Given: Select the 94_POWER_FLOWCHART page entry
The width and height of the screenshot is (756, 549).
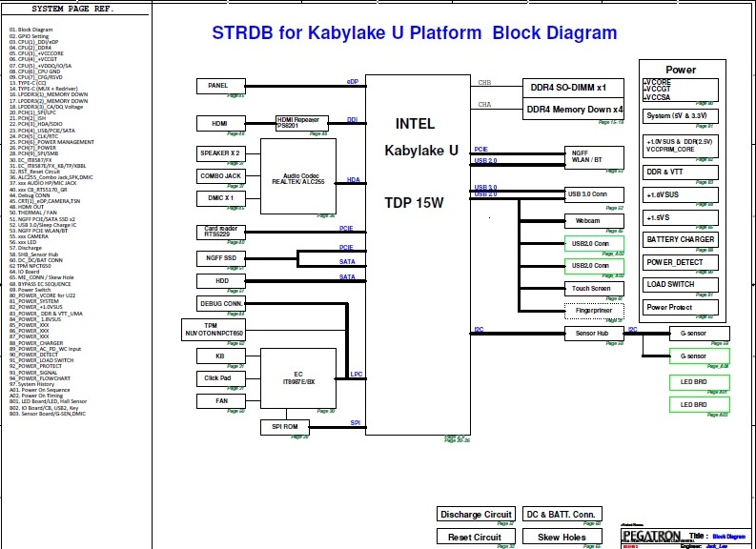Looking at the screenshot, I should click(40, 378).
